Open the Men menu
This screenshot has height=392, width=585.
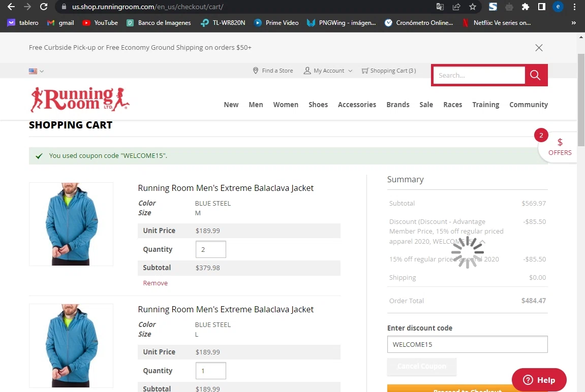pyautogui.click(x=256, y=105)
